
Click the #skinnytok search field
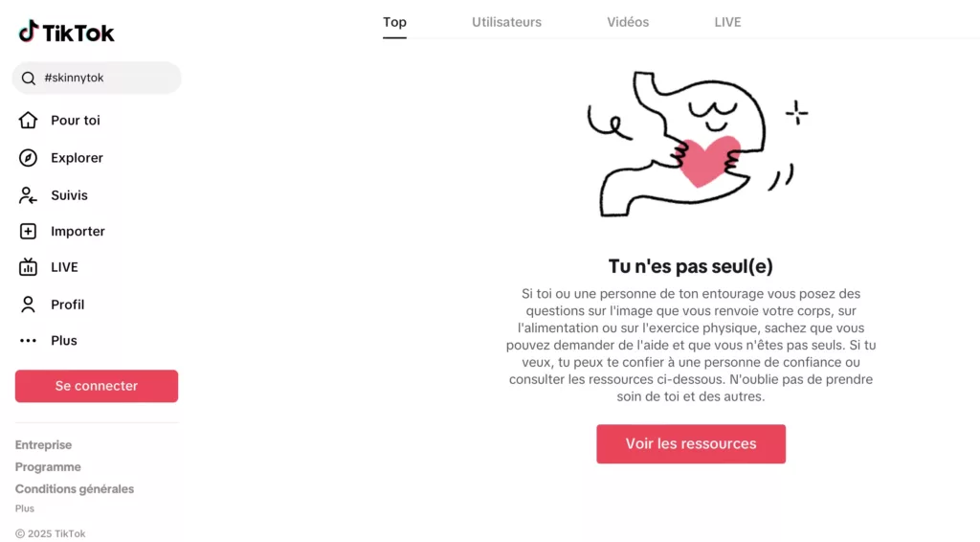click(x=97, y=79)
